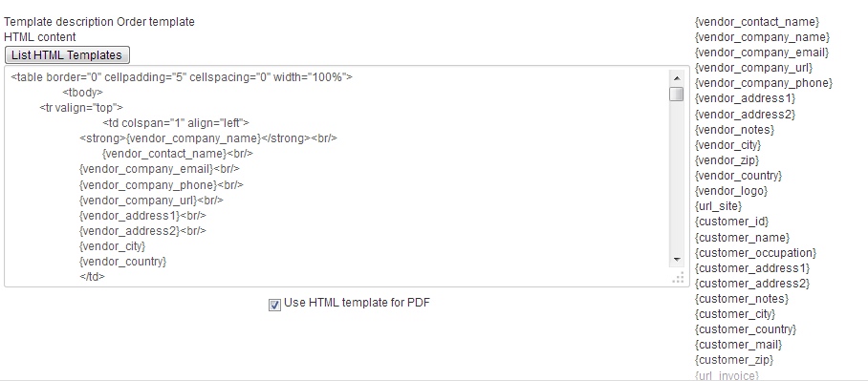Click the textarea scrollbar up arrow
Screen dimensions: 868x381
[x=676, y=78]
